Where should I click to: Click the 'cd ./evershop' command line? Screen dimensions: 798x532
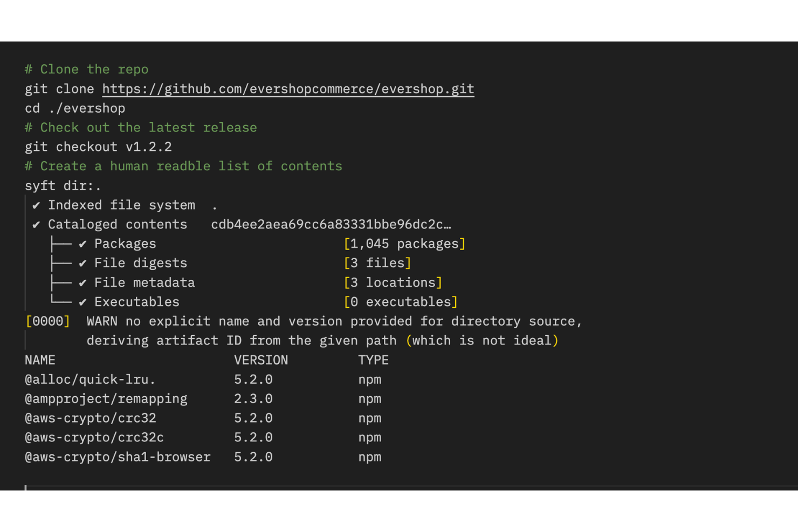click(x=75, y=108)
